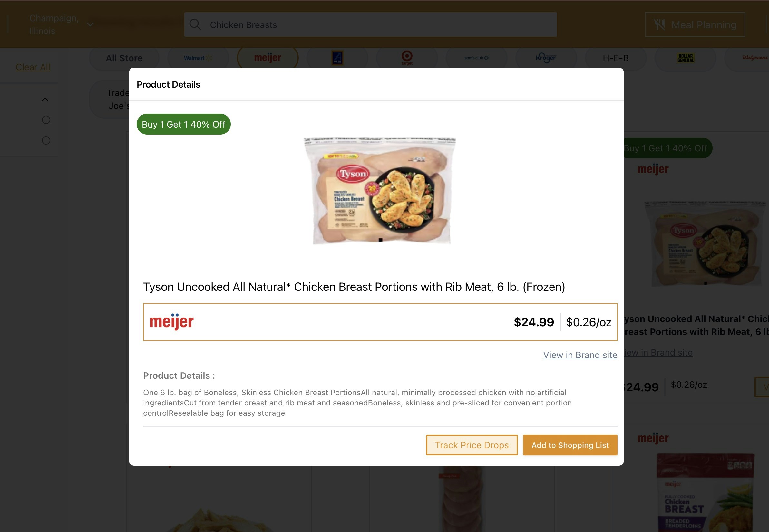Click Add to Shopping List button
The image size is (769, 532).
(570, 445)
